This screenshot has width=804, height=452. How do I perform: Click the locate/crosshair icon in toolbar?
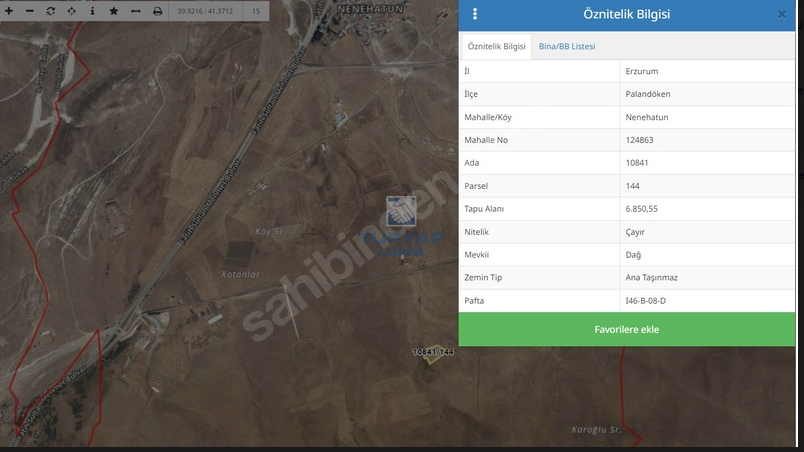click(x=72, y=11)
